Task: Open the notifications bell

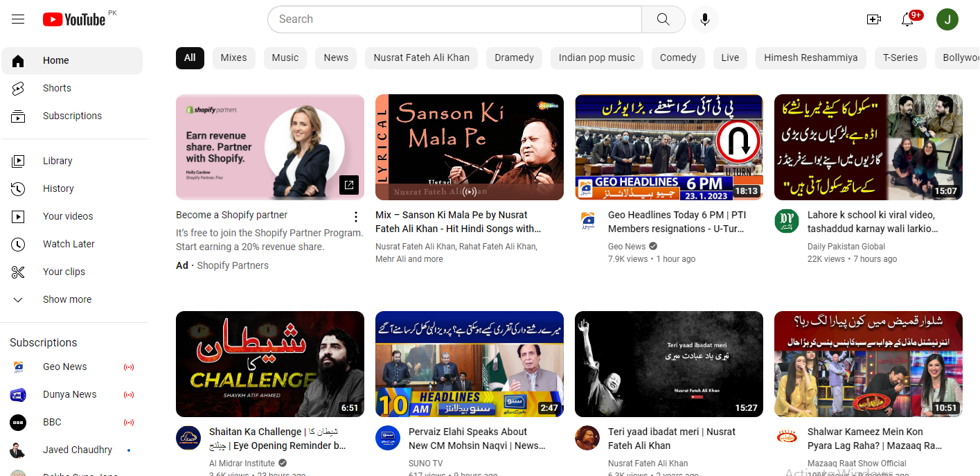Action: [x=907, y=19]
